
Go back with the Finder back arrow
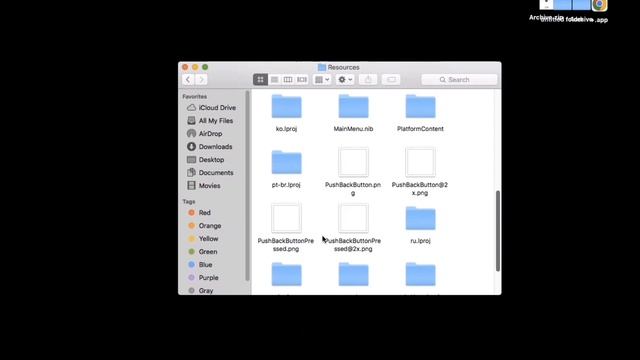188,80
